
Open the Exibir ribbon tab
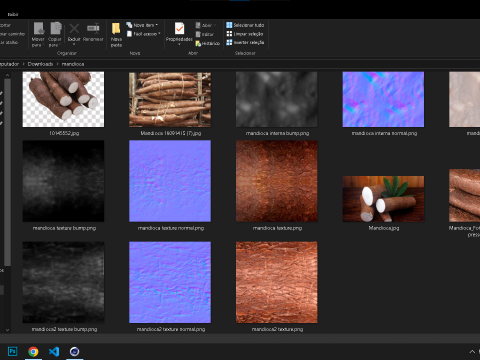13,14
